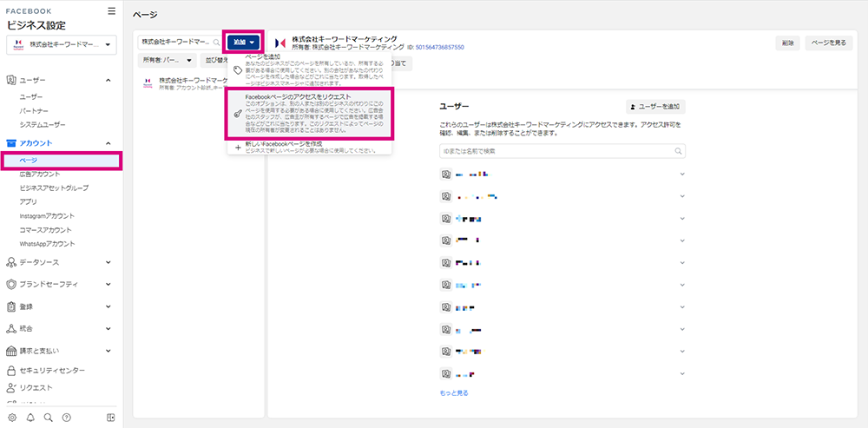Click the page logo in detail header
This screenshot has width=868, height=428.
(280, 43)
